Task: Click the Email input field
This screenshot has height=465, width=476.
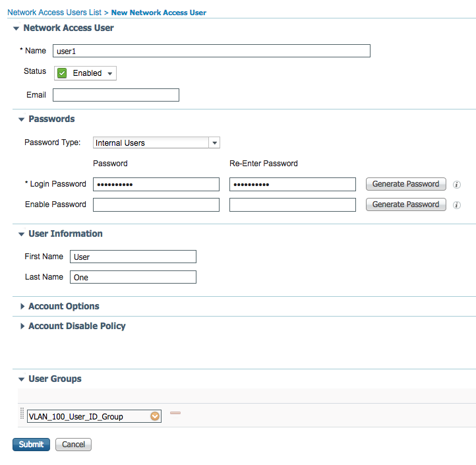Action: (x=116, y=95)
